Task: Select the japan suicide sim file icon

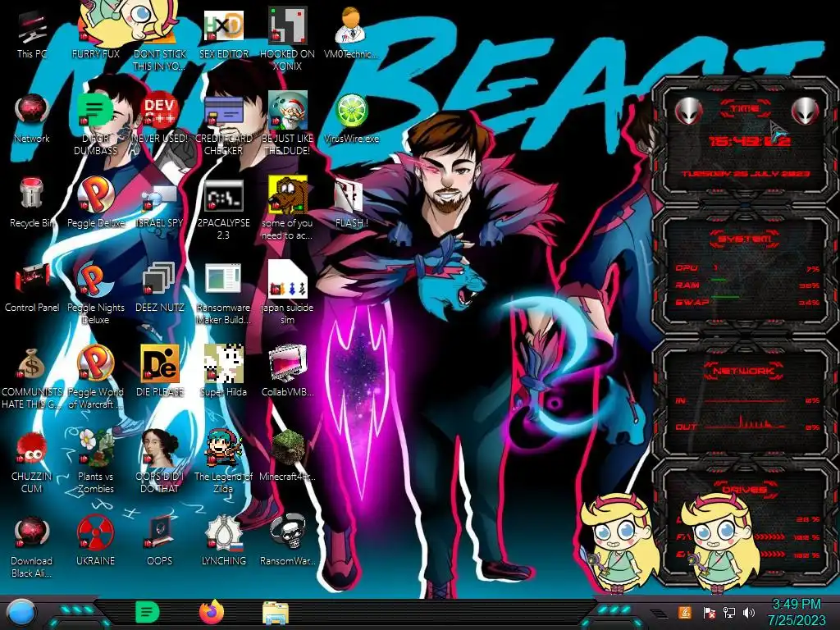Action: click(x=287, y=294)
